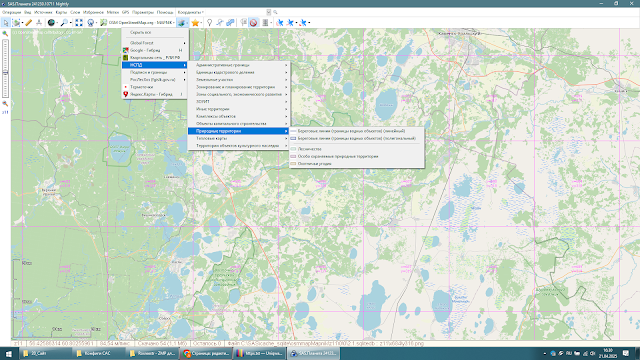Toggle the Кадастровая сеть layer
640x360 pixels.
(x=155, y=58)
